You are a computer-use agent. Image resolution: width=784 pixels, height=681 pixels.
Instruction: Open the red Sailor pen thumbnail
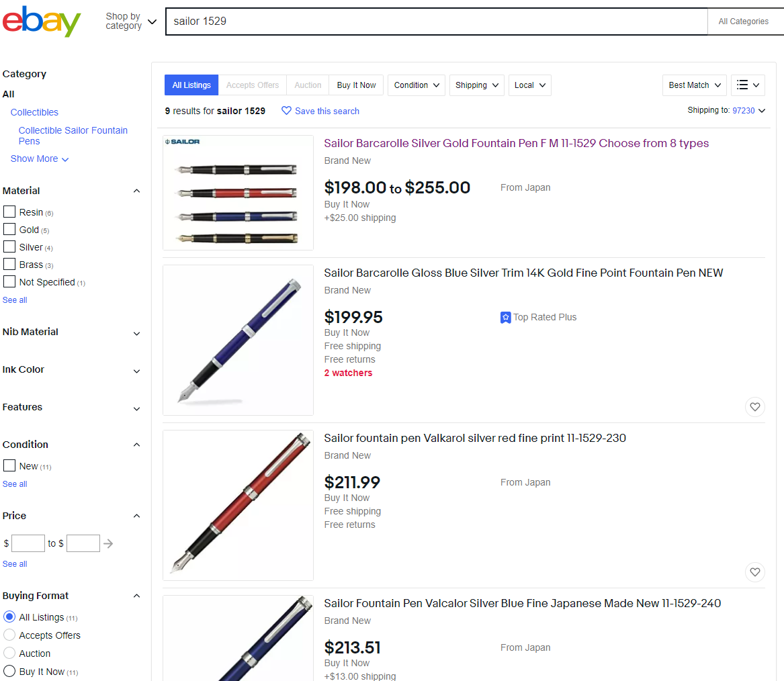(x=238, y=505)
